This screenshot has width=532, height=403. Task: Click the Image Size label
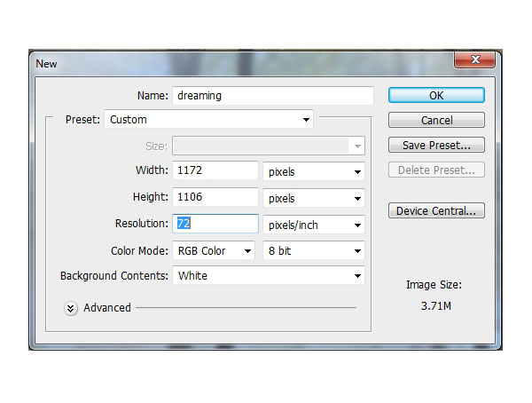[434, 285]
